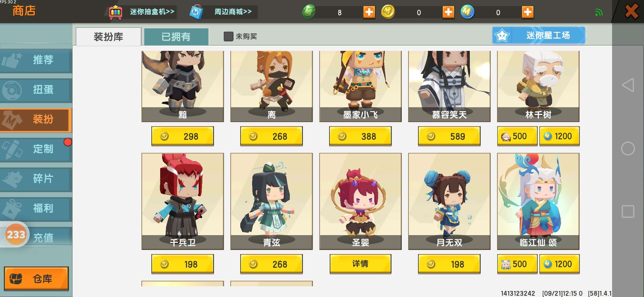Open the 仓库 warehouse button

coord(36,279)
